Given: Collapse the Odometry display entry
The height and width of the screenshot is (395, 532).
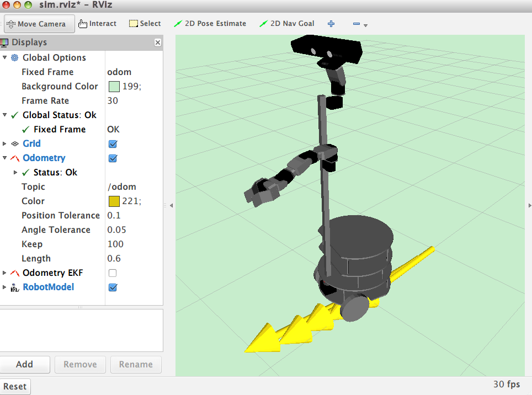Looking at the screenshot, I should coord(5,158).
